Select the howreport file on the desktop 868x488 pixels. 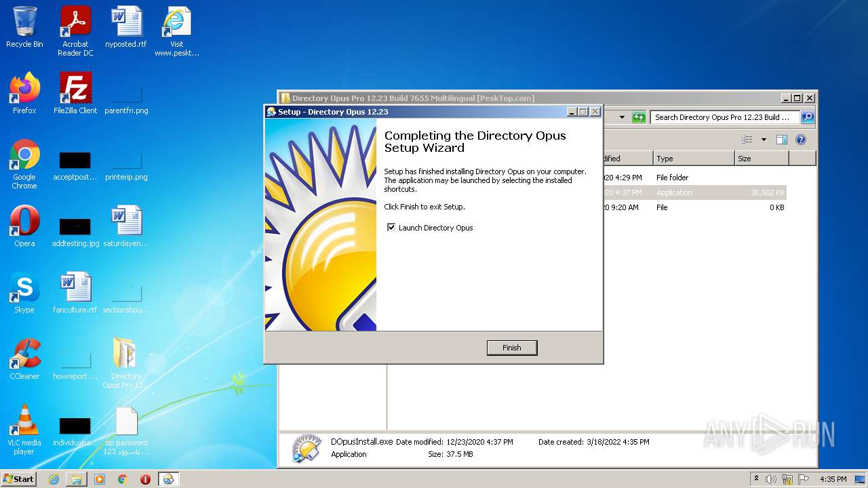pyautogui.click(x=75, y=363)
